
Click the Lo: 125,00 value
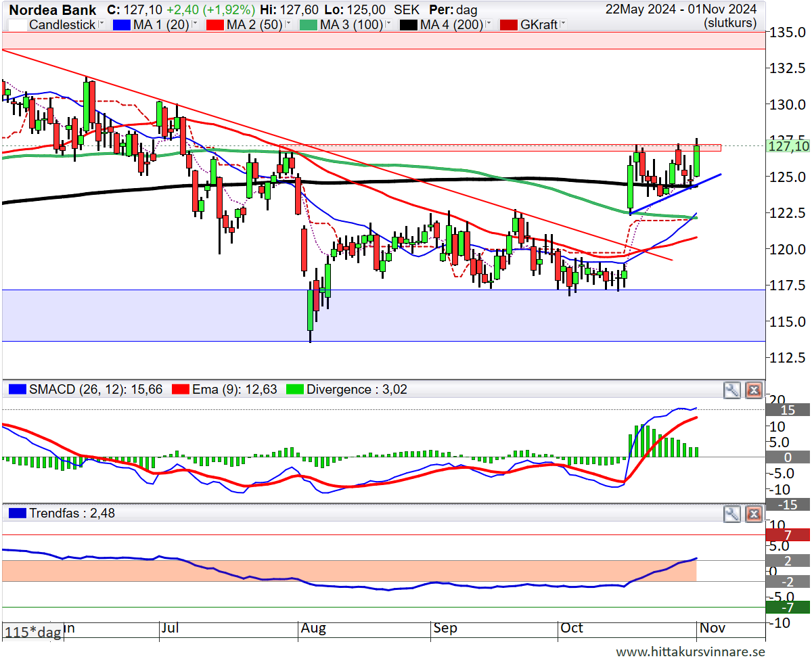(x=354, y=10)
